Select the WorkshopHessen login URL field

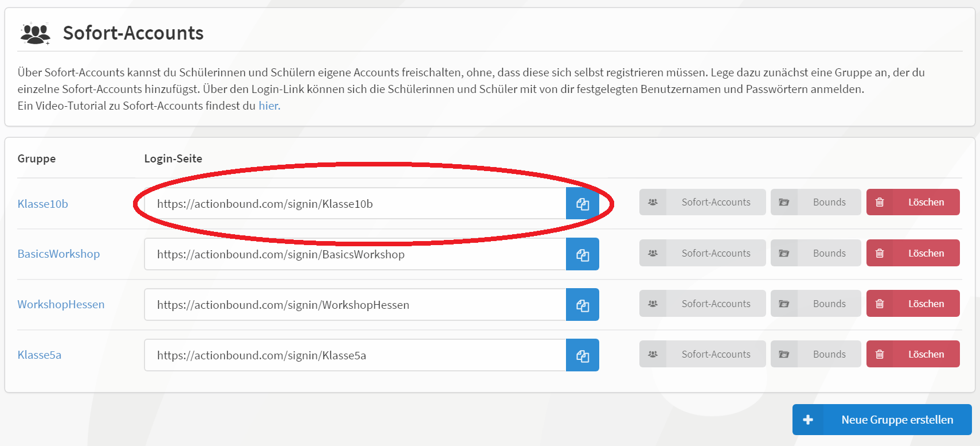click(355, 305)
